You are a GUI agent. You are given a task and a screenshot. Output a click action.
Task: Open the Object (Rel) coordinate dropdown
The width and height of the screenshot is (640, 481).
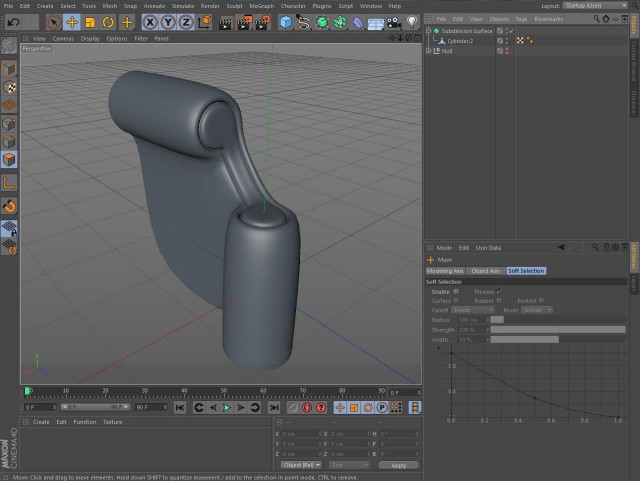coord(301,465)
